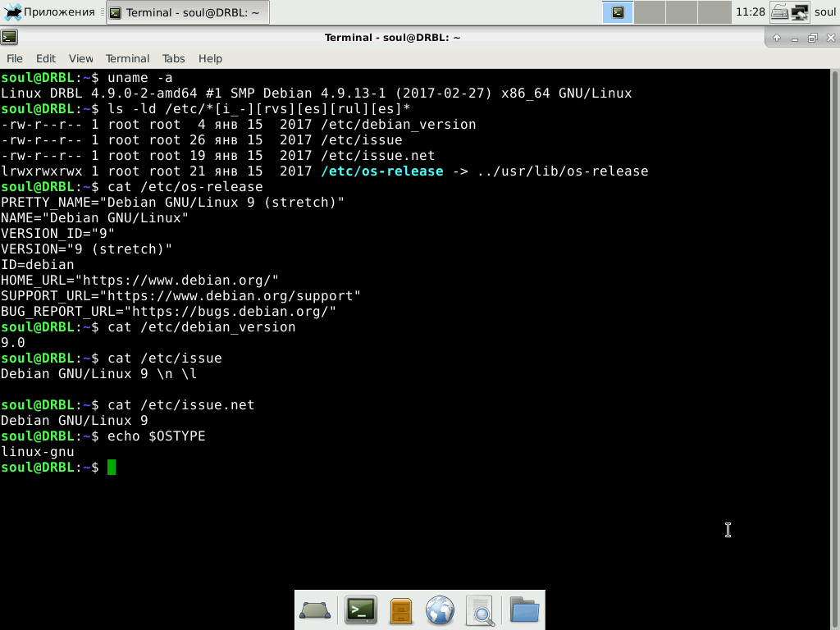840x630 pixels.
Task: Launch the Web Browser globe icon
Action: tap(440, 610)
